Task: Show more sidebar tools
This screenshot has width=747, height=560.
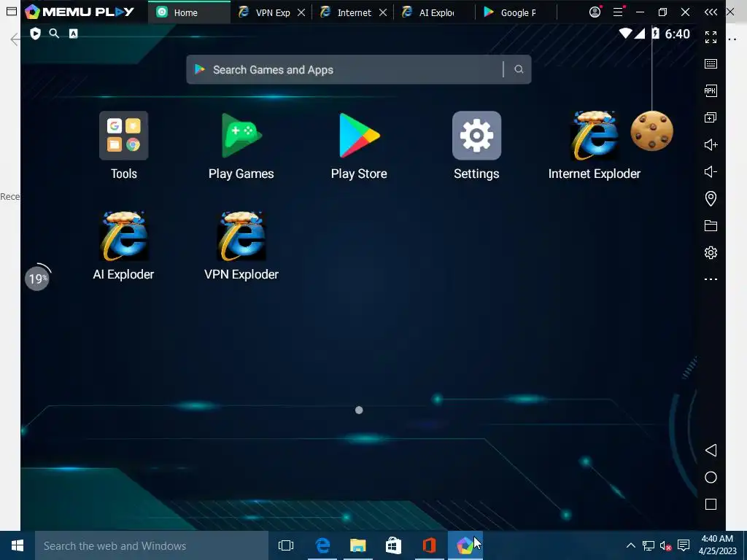Action: coord(711,279)
